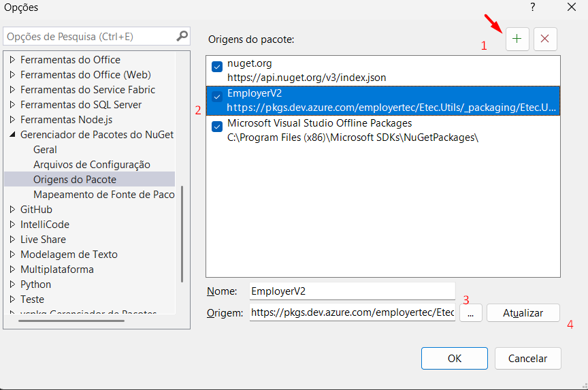588x390 pixels.
Task: Select IntelliCode tree label
Action: pos(45,224)
